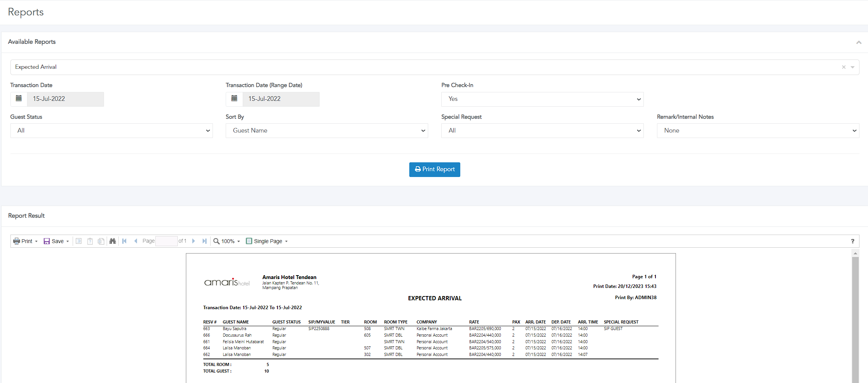
Task: Click room number 508
Action: tap(367, 329)
